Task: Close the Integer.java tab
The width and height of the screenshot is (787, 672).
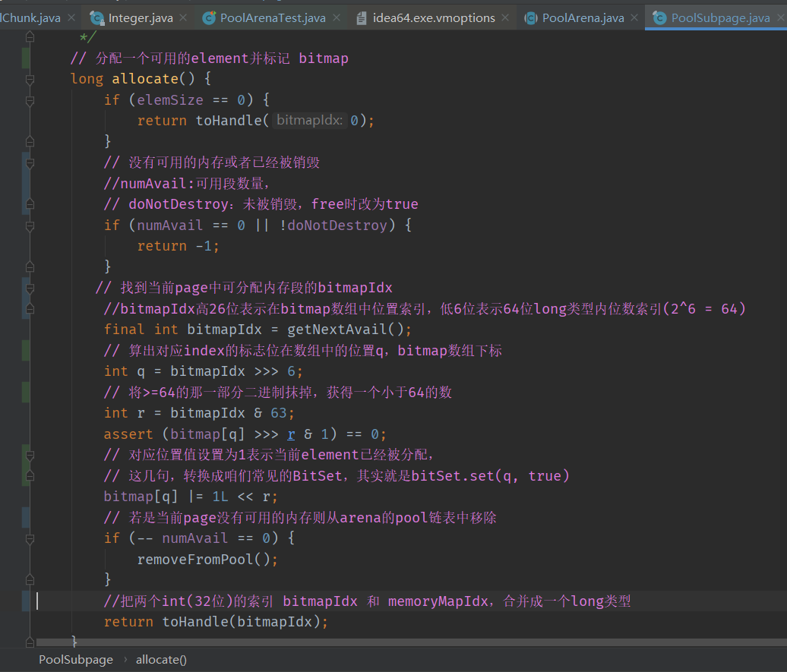Action: [183, 17]
